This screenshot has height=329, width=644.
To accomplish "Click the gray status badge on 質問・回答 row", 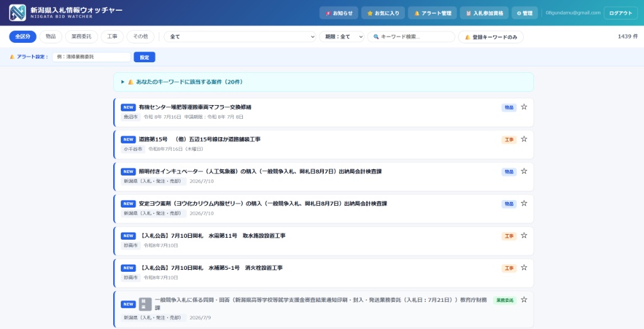I will point(145,304).
